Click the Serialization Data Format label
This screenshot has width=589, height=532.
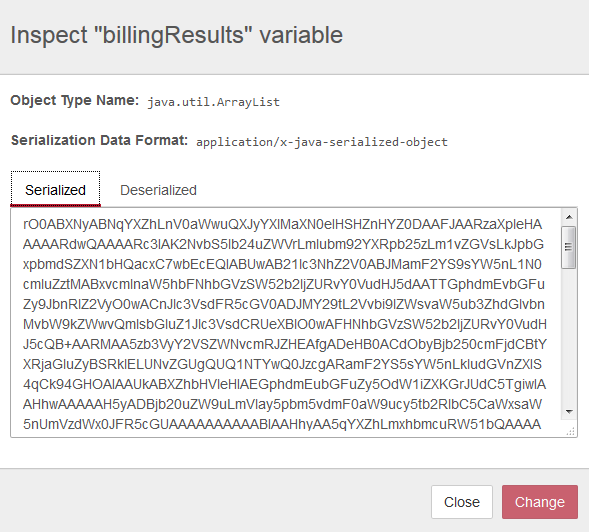coord(99,140)
